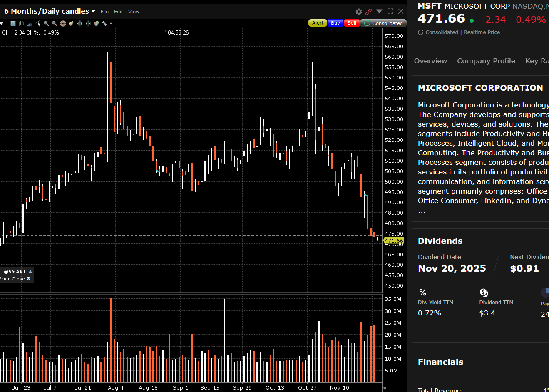
Task: Click the fullscreen toggle icon for chart
Action: (390, 12)
